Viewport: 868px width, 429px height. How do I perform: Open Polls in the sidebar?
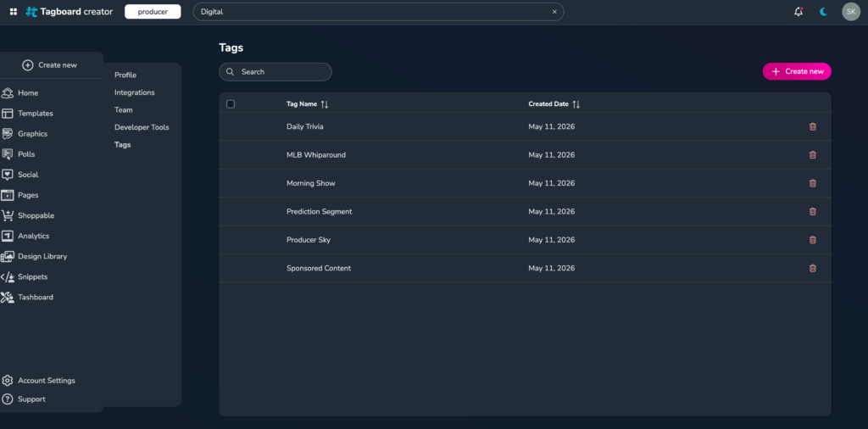(x=26, y=154)
